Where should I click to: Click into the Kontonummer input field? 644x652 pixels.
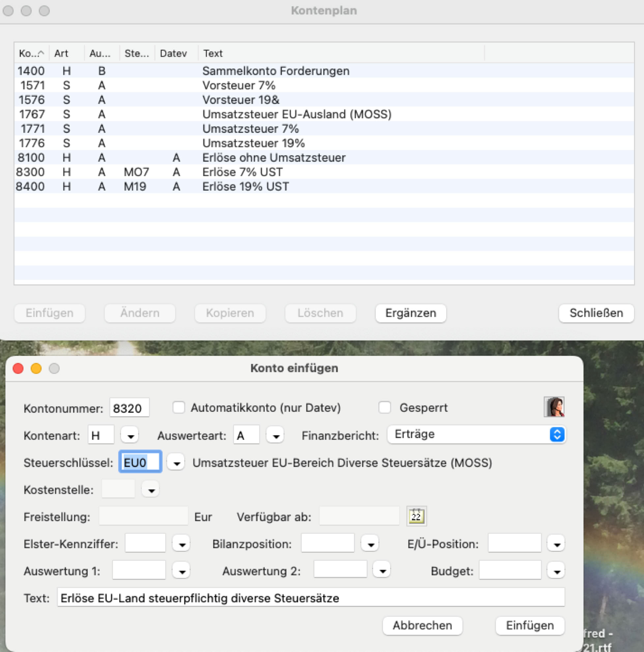129,408
